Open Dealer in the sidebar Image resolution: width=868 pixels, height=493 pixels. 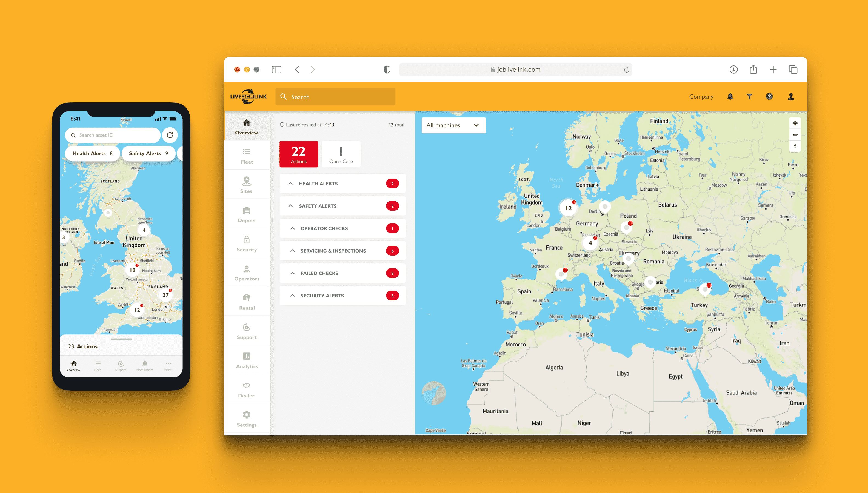click(x=247, y=390)
